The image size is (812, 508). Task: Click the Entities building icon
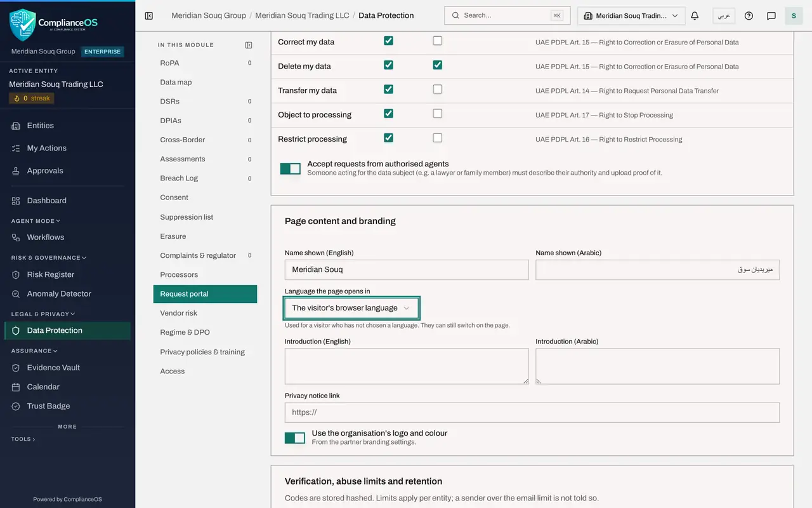pyautogui.click(x=16, y=126)
